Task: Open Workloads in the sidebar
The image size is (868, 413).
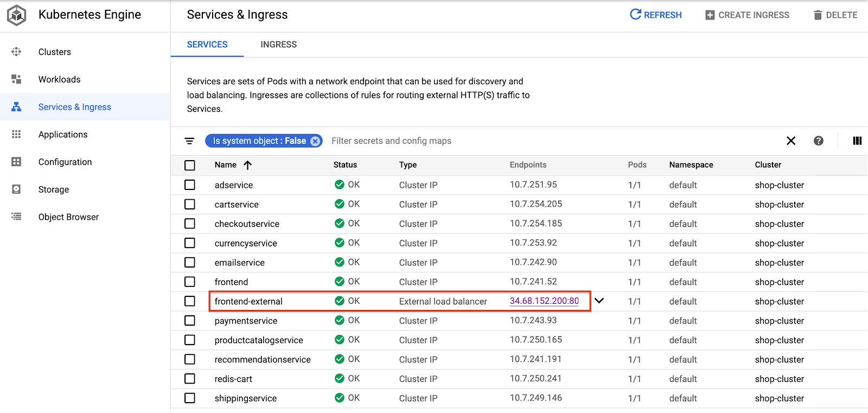Action: (60, 80)
